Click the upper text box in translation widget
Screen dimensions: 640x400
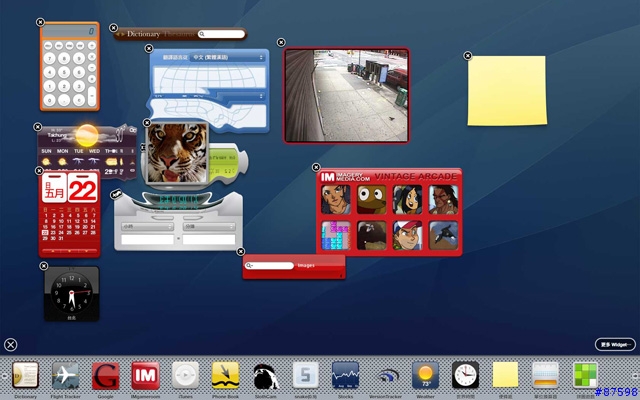coord(209,79)
